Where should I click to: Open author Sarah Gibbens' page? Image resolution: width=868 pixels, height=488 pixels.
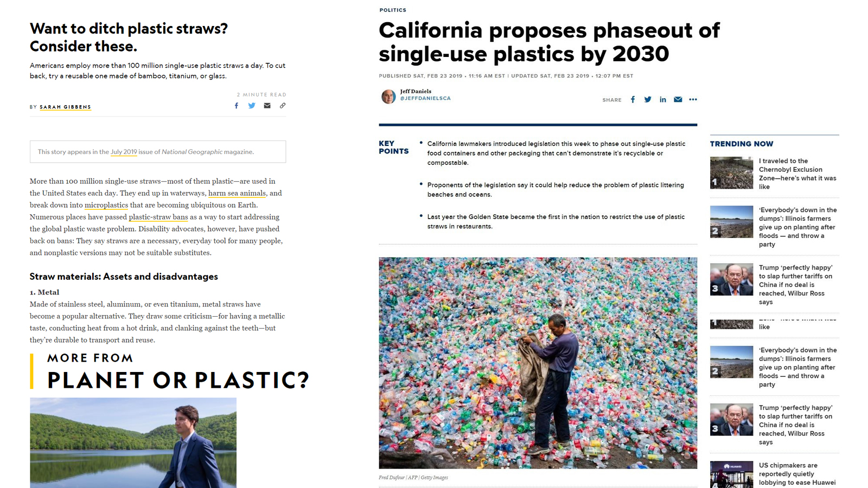(x=65, y=107)
